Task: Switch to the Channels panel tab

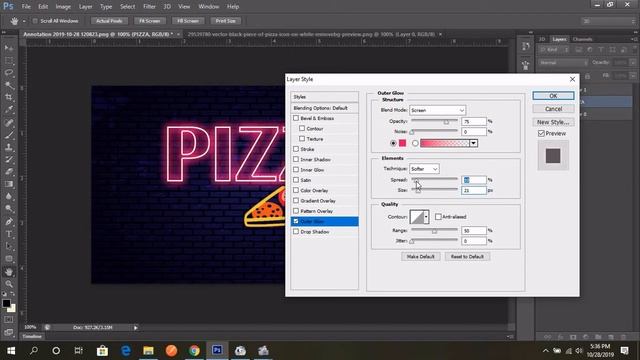Action: point(582,39)
